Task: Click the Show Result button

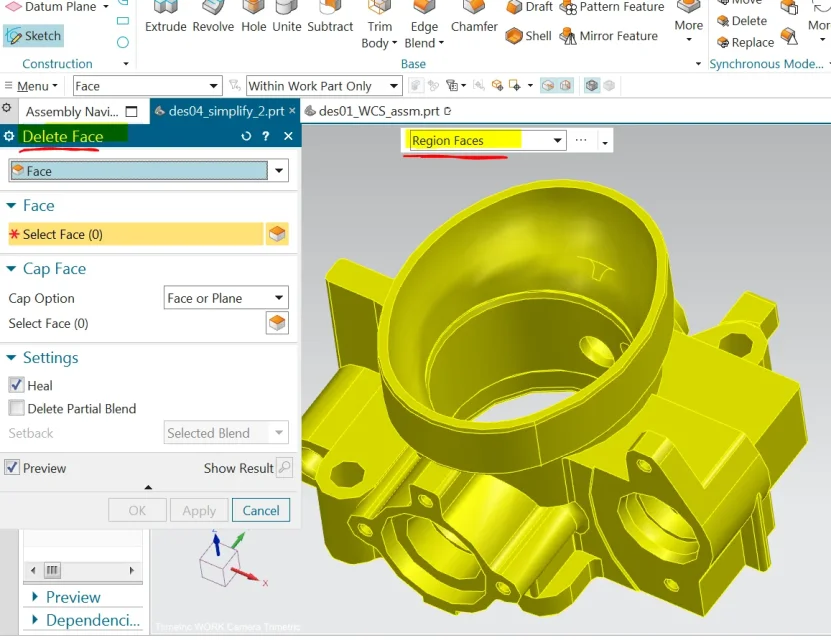Action: [284, 468]
